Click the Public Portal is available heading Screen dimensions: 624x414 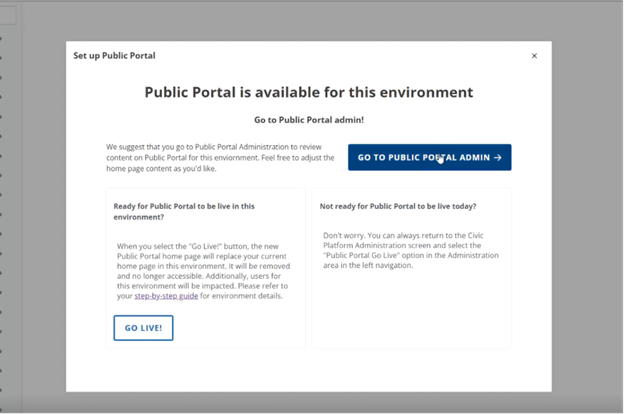pyautogui.click(x=308, y=92)
